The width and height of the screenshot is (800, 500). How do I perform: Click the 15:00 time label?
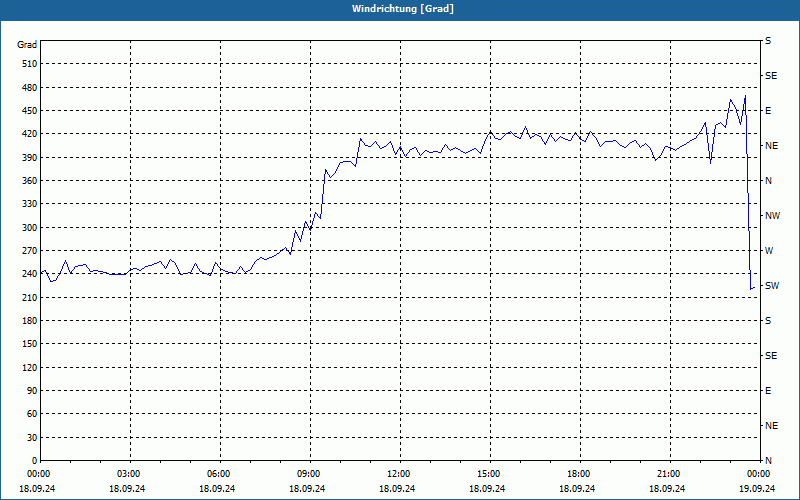tap(490, 474)
